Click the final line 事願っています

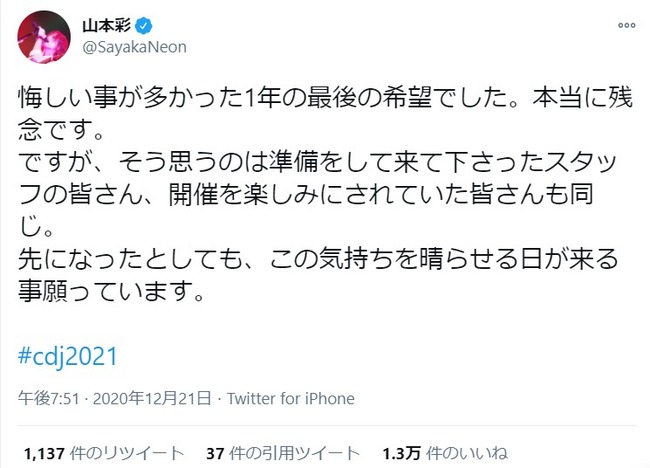point(112,291)
